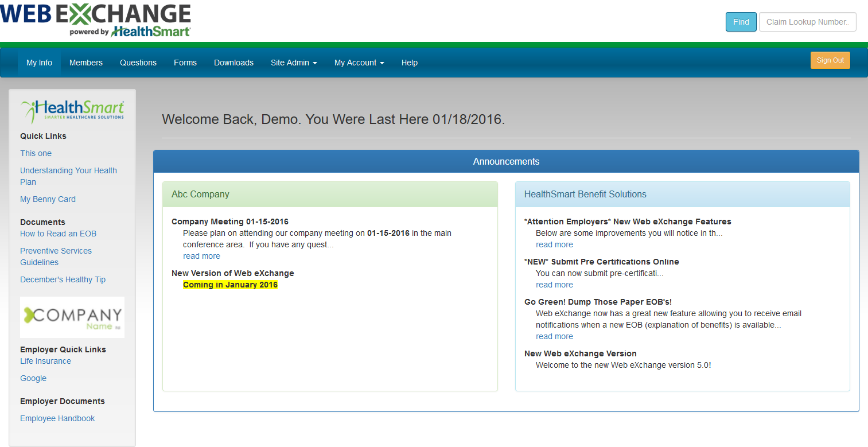Open the Downloads page
This screenshot has height=447, width=868.
pos(233,63)
